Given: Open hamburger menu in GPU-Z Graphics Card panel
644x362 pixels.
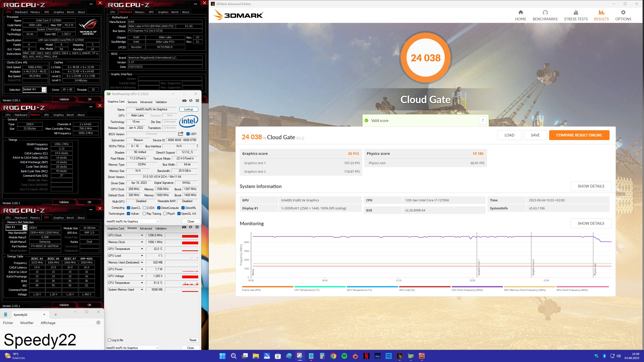Looking at the screenshot, I should pyautogui.click(x=197, y=101).
